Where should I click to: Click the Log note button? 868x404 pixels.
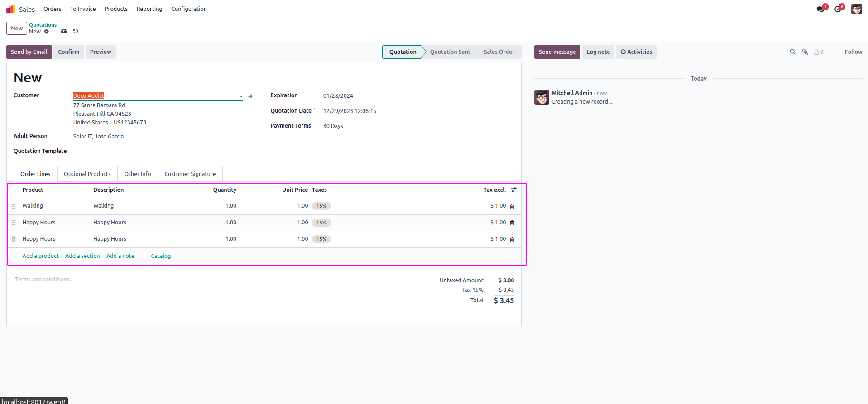coord(598,52)
